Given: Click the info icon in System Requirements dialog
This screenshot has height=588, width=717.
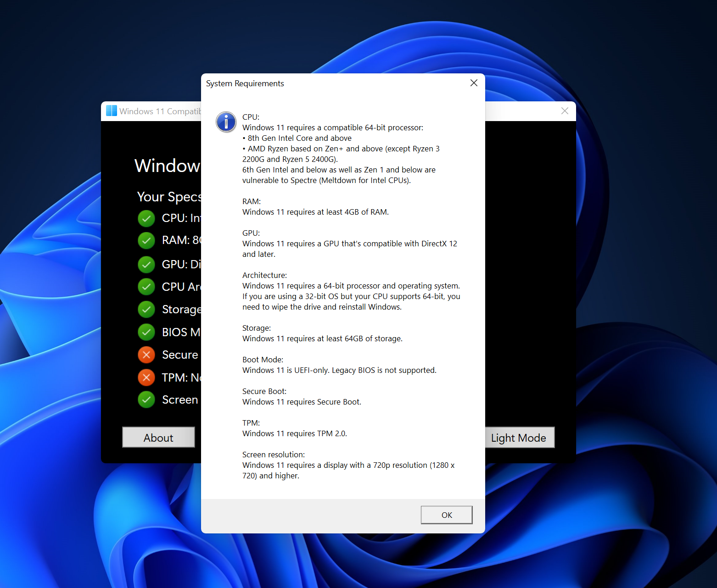Looking at the screenshot, I should 226,122.
